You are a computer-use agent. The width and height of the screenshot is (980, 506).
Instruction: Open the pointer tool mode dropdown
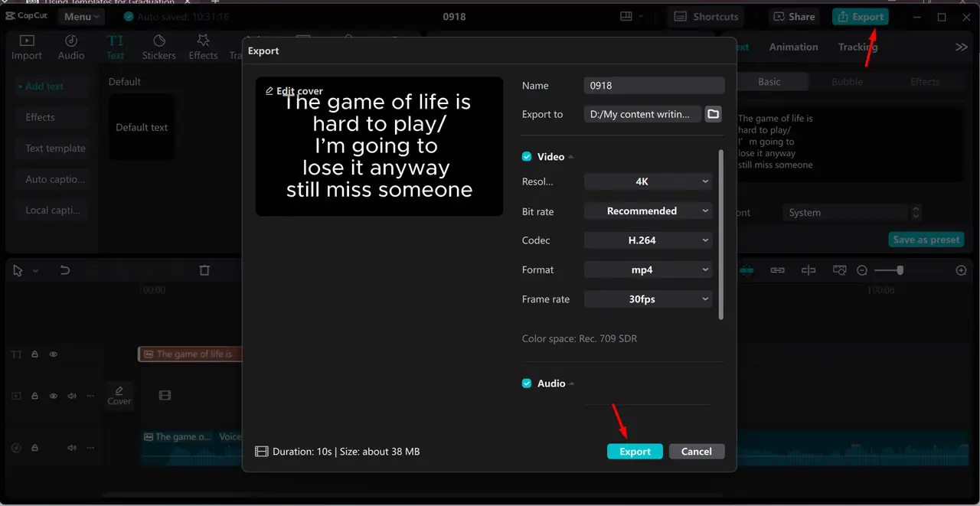pyautogui.click(x=35, y=271)
